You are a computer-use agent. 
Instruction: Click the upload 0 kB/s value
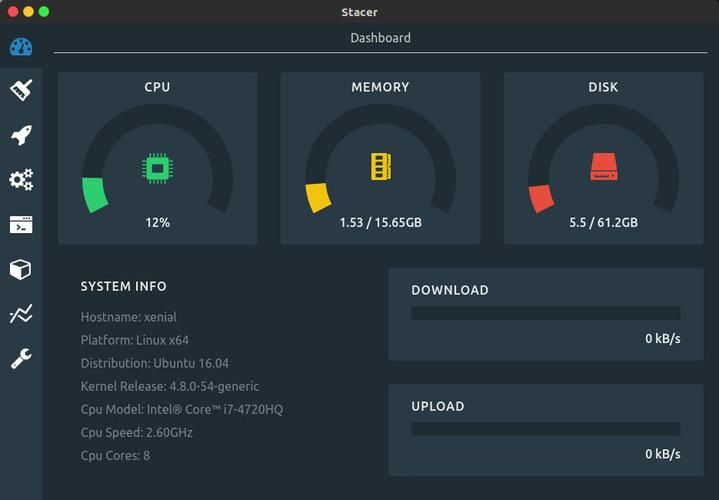coord(663,454)
